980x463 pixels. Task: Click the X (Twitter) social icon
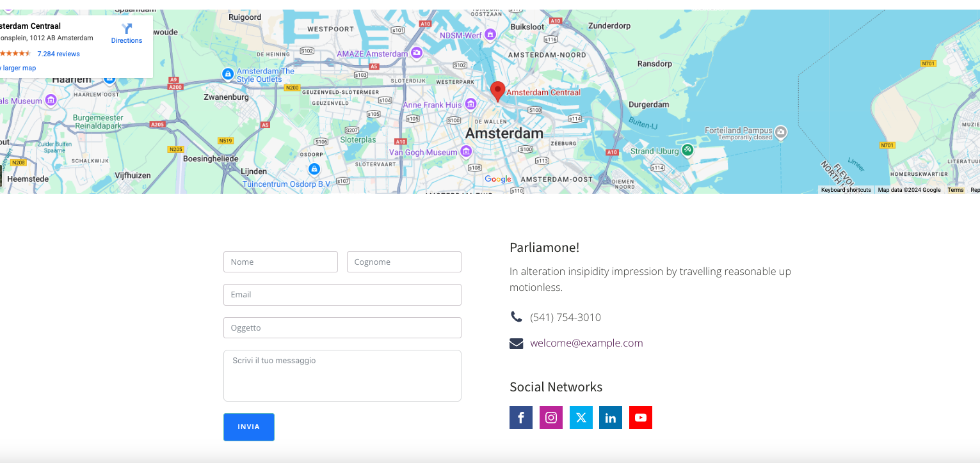click(x=581, y=417)
